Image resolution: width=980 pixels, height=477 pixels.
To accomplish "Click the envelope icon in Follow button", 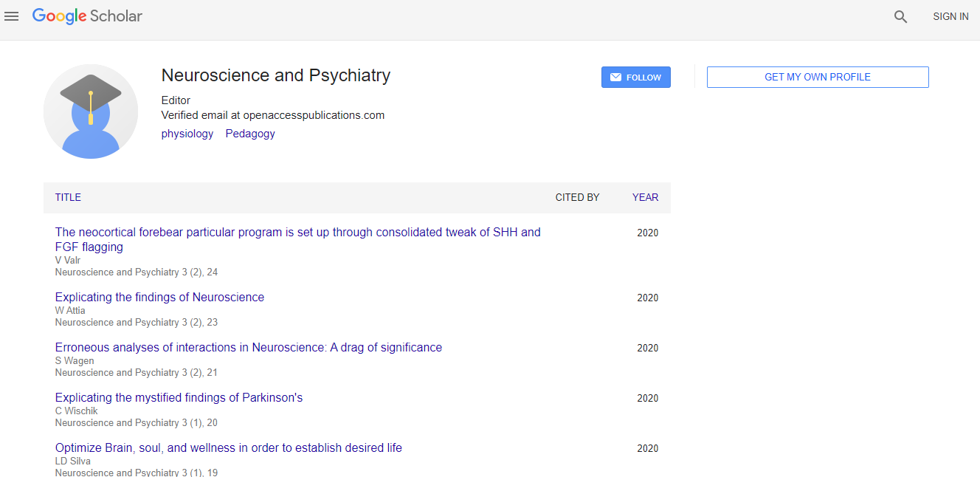I will pos(615,78).
